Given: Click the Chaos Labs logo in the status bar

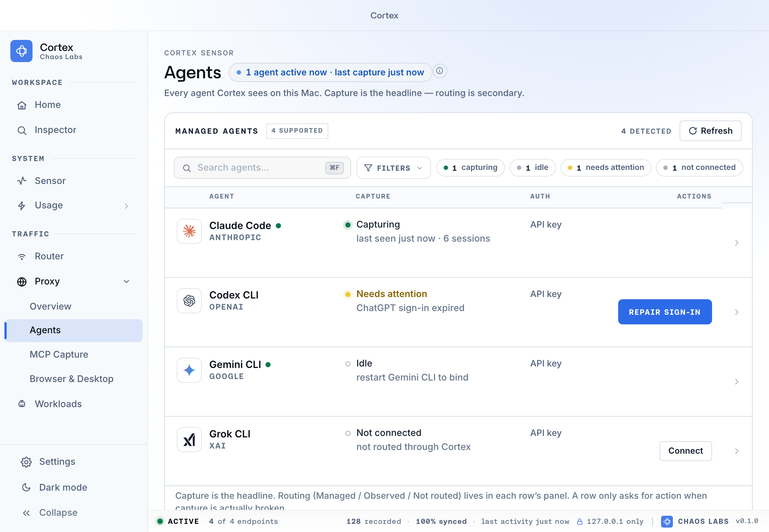Looking at the screenshot, I should coord(667,521).
